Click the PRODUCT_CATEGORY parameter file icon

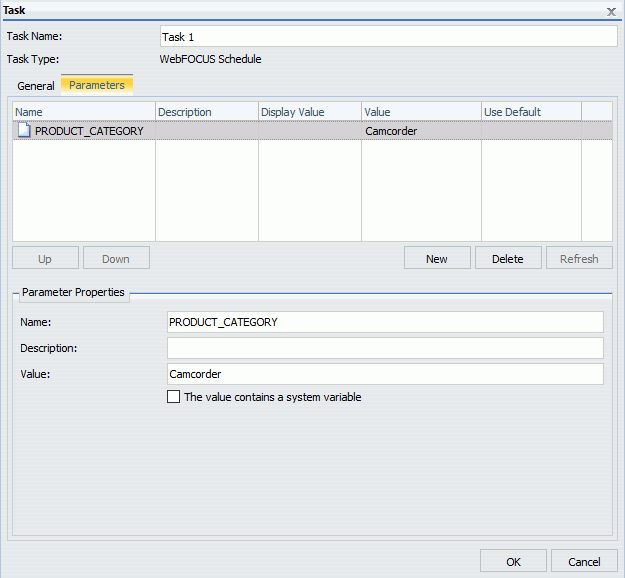pos(24,130)
